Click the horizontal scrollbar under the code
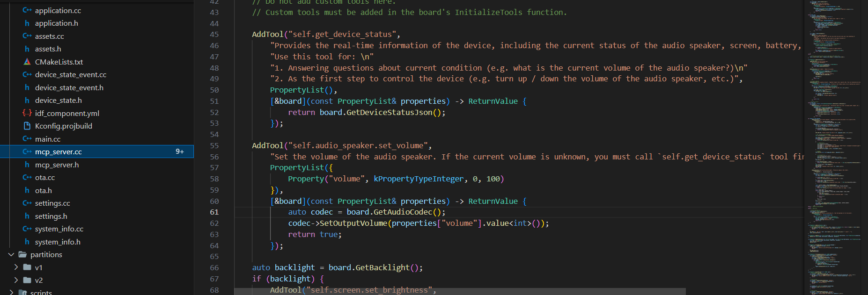The width and height of the screenshot is (868, 295). (460, 292)
